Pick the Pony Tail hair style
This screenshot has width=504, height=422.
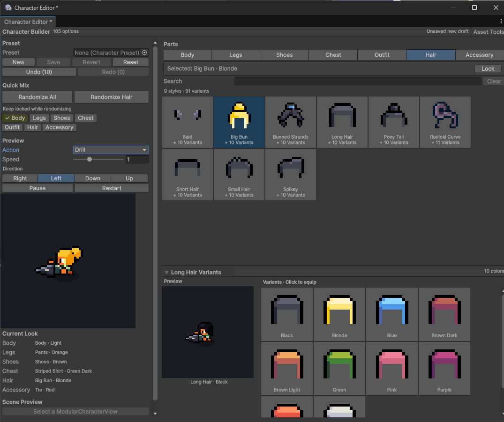[394, 122]
